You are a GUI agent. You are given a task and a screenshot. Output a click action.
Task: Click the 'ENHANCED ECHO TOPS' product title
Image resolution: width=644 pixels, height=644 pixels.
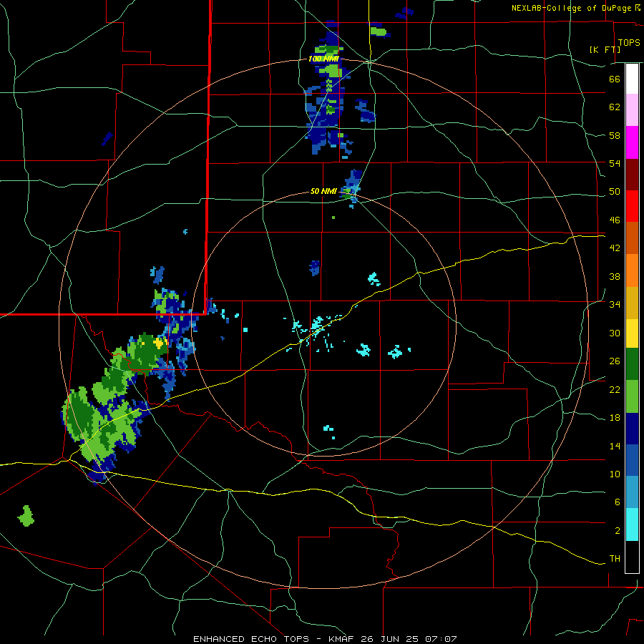pyautogui.click(x=251, y=639)
